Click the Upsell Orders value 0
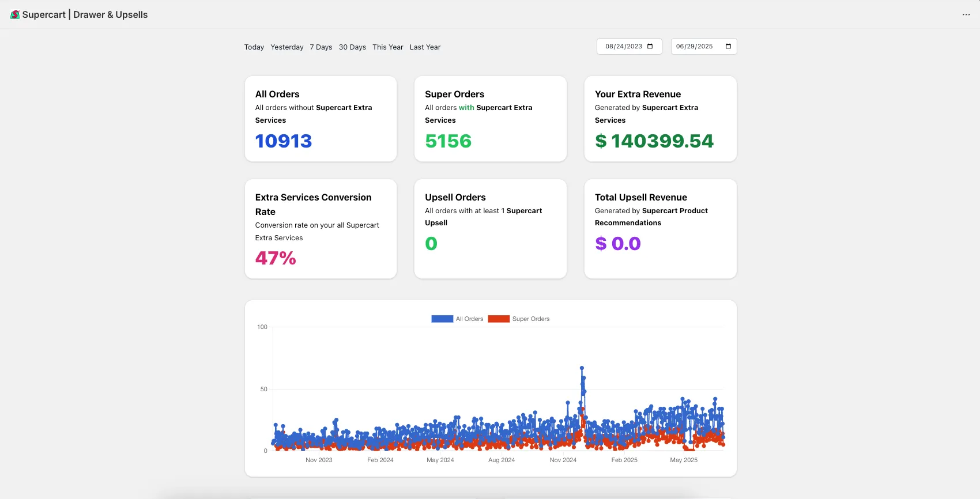 tap(431, 244)
